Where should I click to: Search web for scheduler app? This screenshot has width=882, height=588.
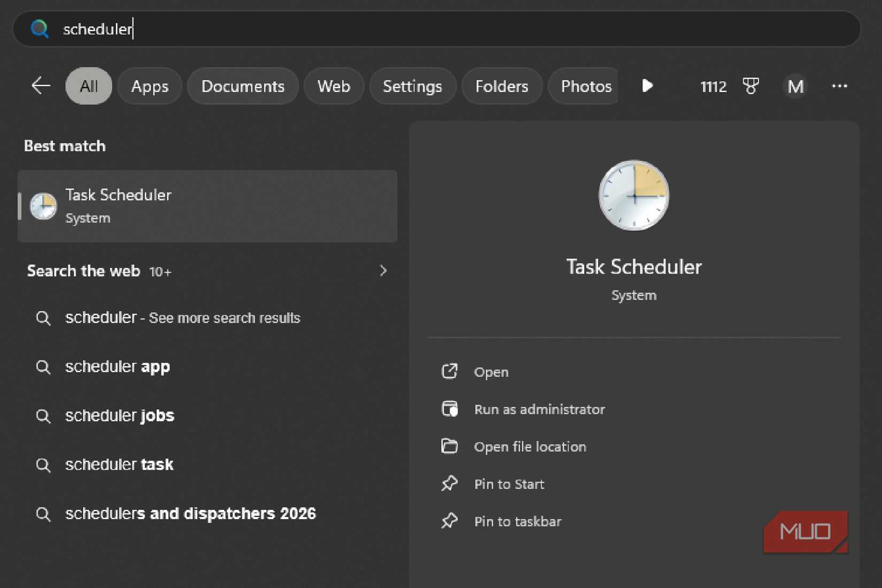(x=118, y=367)
